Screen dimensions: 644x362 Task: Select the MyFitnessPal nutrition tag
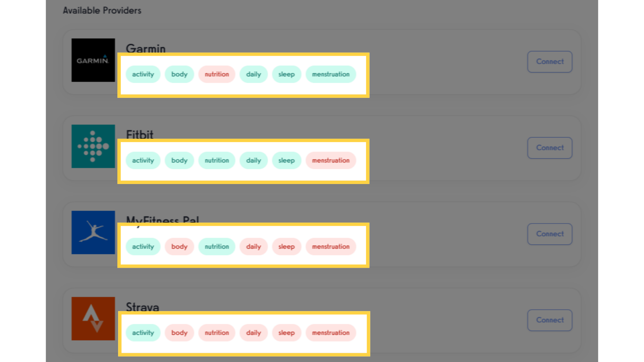pos(217,246)
